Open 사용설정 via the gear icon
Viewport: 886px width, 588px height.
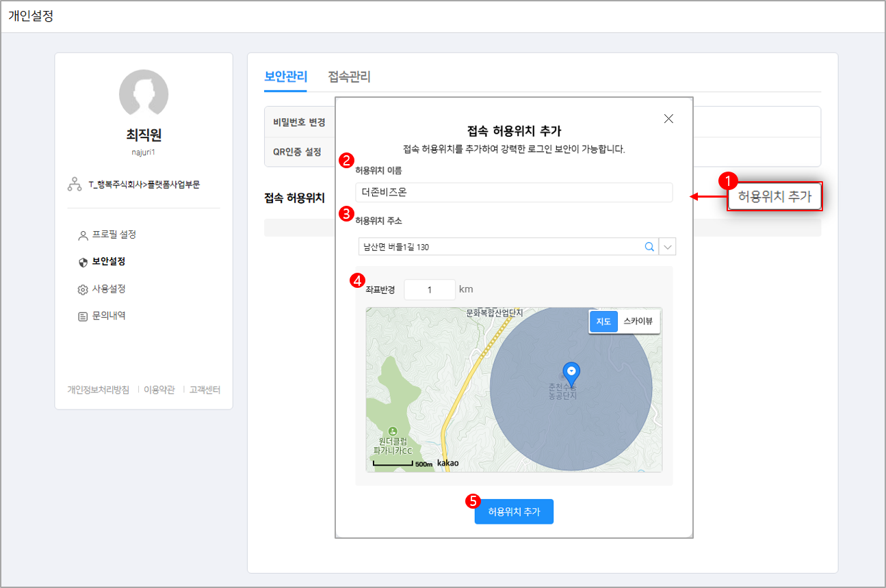coord(82,289)
